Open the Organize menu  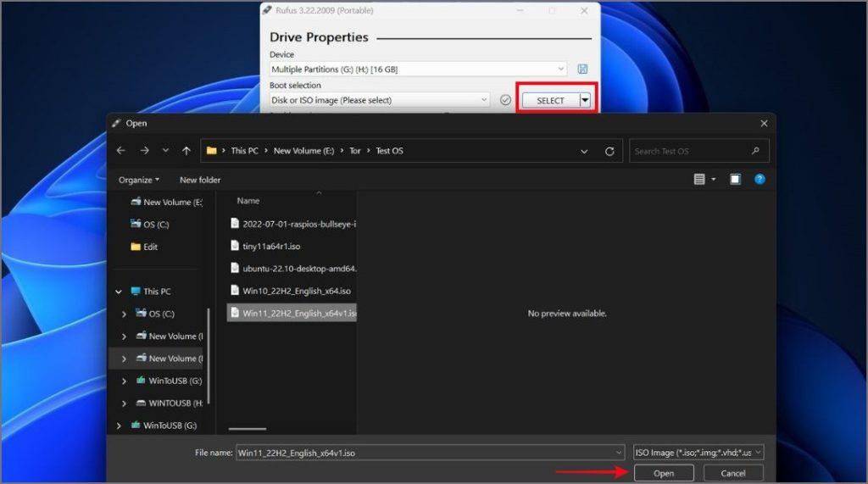pyautogui.click(x=139, y=180)
